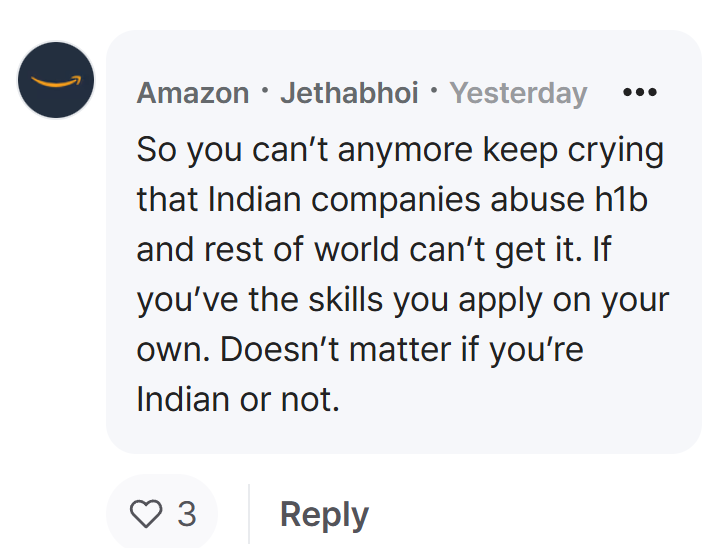The height and width of the screenshot is (548, 719).
Task: Click the like count number 3
Action: point(187,514)
